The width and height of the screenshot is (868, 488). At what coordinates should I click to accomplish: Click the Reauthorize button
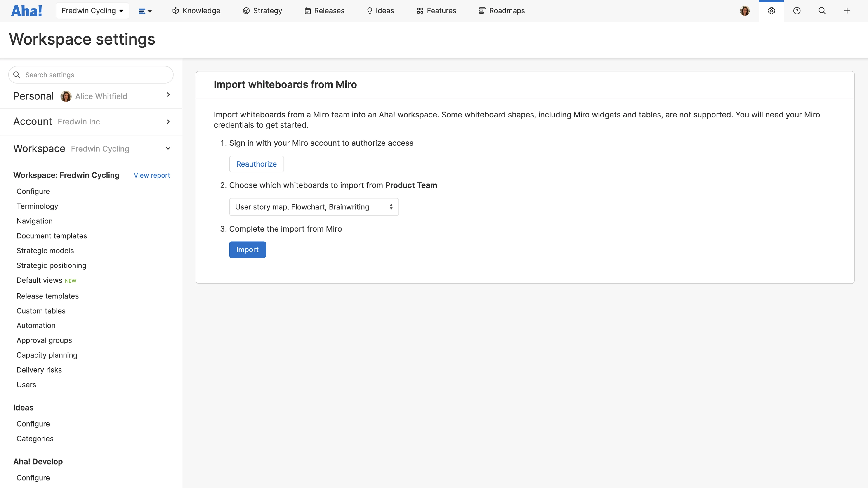point(256,164)
